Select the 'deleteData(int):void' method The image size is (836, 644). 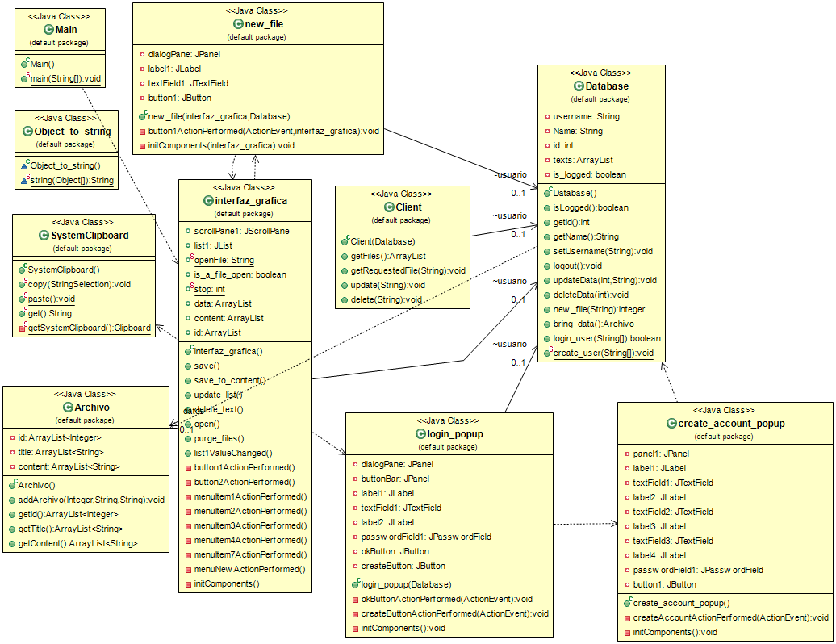[591, 295]
